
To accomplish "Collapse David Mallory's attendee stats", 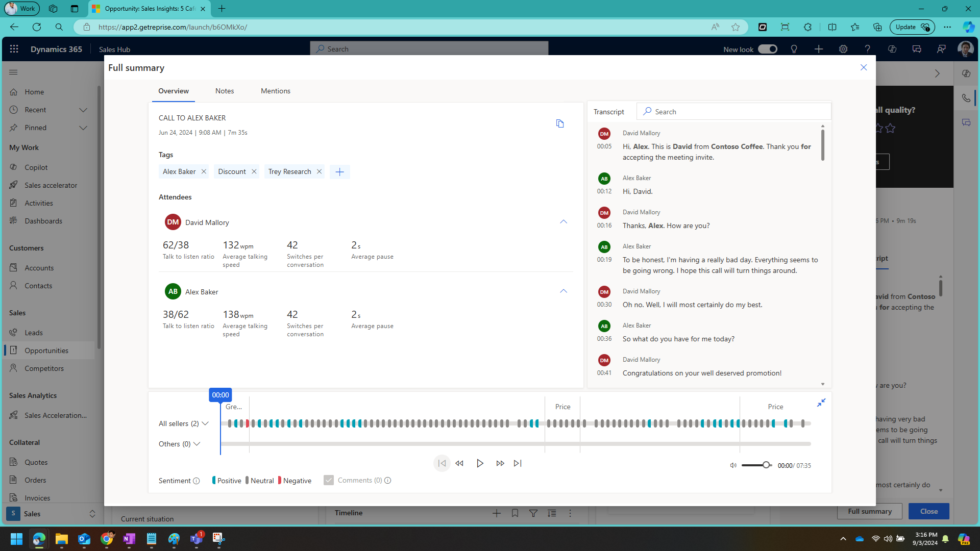I will 563,221.
